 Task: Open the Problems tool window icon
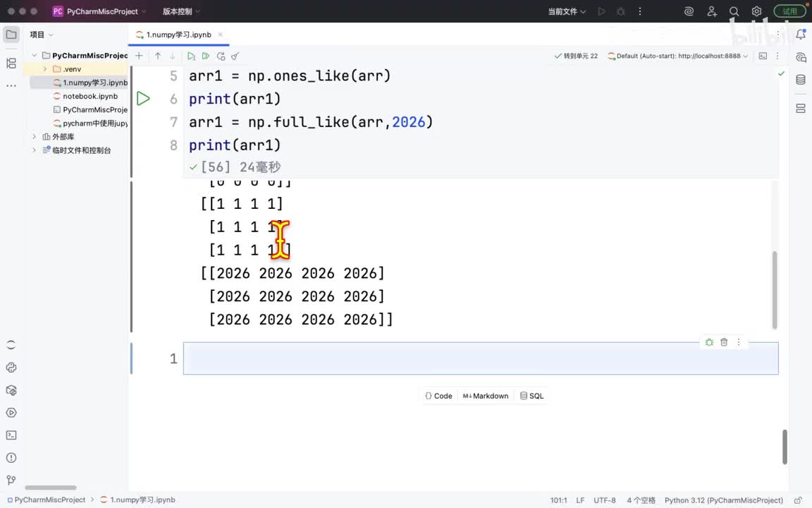pyautogui.click(x=11, y=458)
